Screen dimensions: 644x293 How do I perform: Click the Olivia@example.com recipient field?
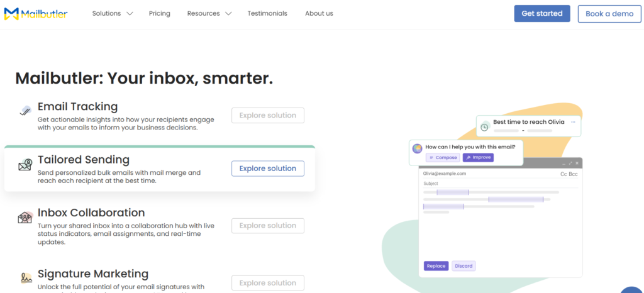pyautogui.click(x=445, y=174)
